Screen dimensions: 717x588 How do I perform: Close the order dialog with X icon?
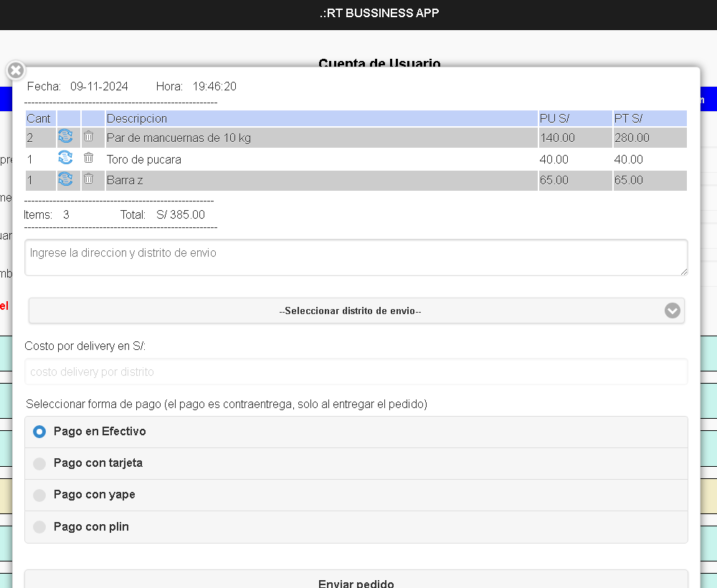pyautogui.click(x=16, y=70)
